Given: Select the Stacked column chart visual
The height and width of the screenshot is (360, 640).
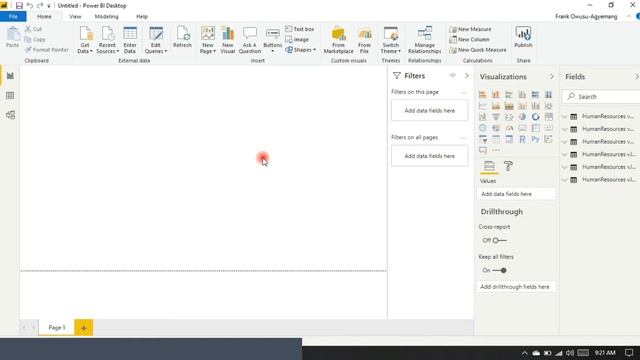Looking at the screenshot, I should 496,95.
